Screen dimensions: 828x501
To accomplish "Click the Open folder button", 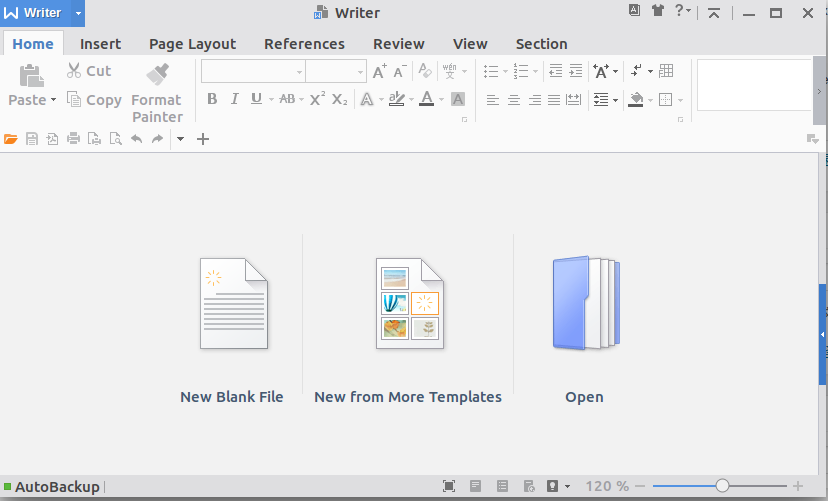I will pos(585,331).
